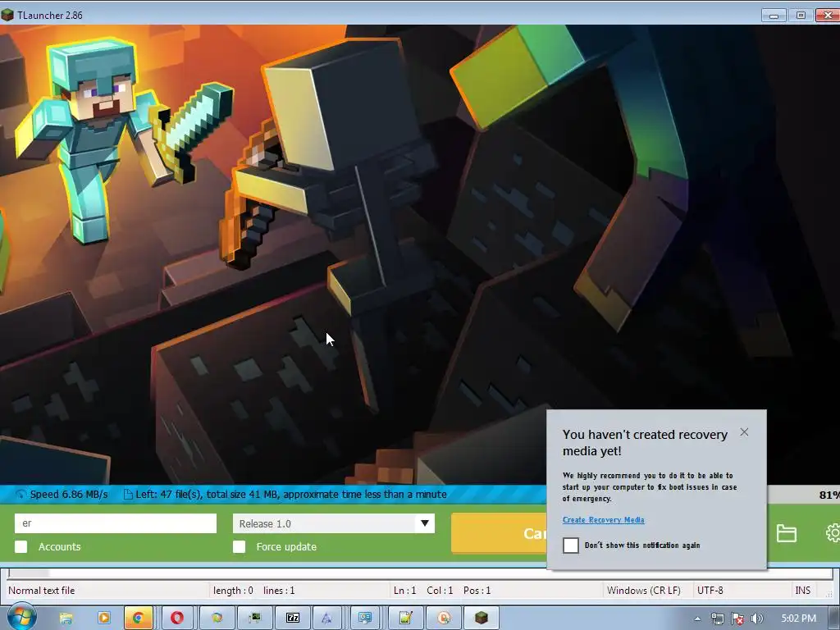The height and width of the screenshot is (630, 840).
Task: Open TLauncher settings gear icon
Action: pos(833,533)
